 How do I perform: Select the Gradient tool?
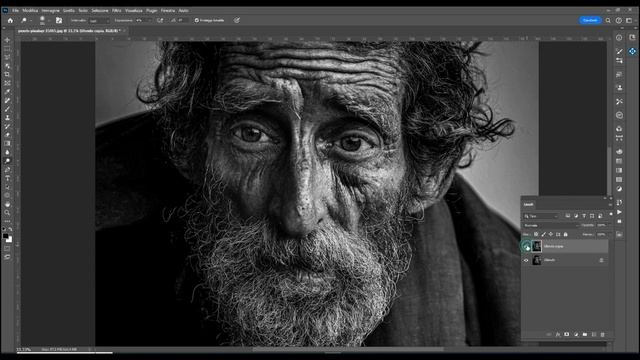click(7, 143)
